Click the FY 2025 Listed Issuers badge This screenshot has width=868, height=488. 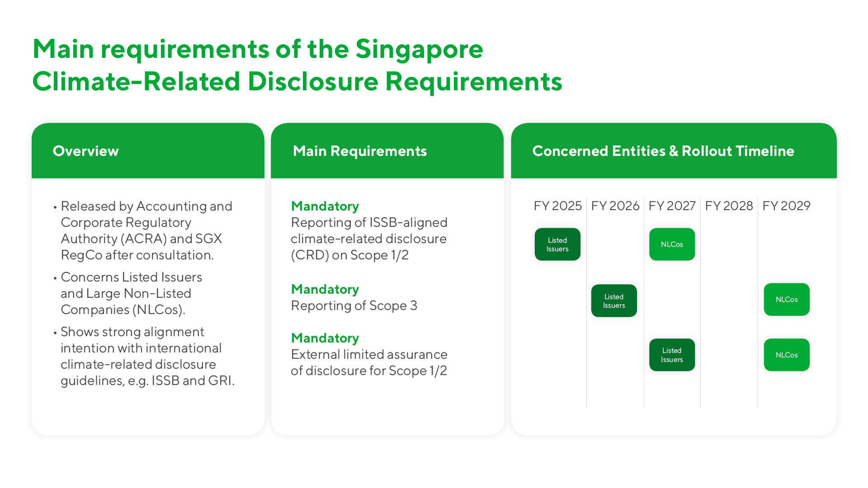(557, 244)
